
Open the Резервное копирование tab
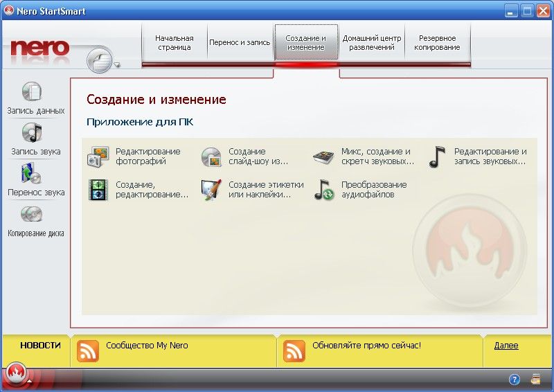(x=437, y=42)
